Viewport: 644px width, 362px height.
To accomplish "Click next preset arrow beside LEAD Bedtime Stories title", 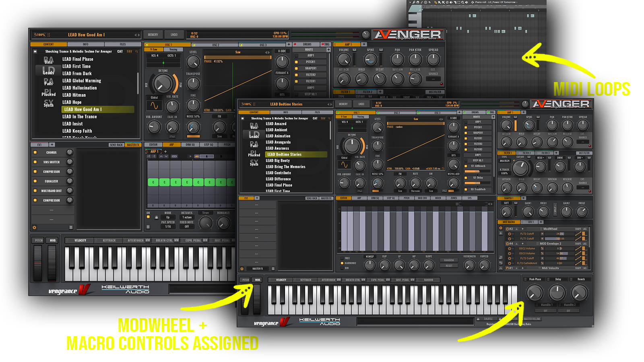I will pos(331,104).
